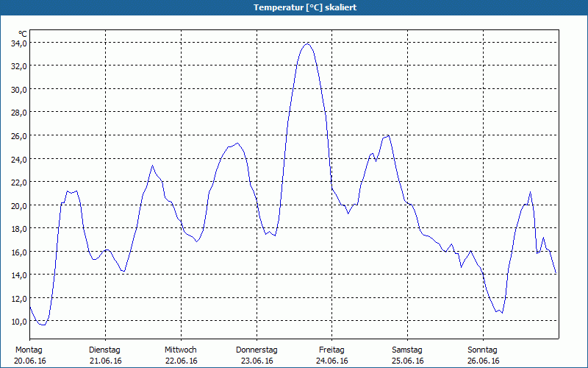Click the Sonntag day label
Viewport: 588px width, 368px height.
point(482,350)
